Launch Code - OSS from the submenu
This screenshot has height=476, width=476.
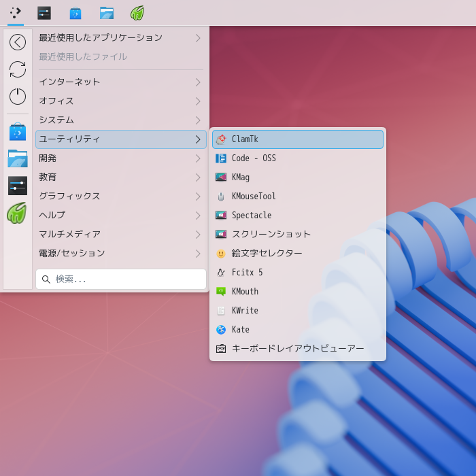point(298,158)
